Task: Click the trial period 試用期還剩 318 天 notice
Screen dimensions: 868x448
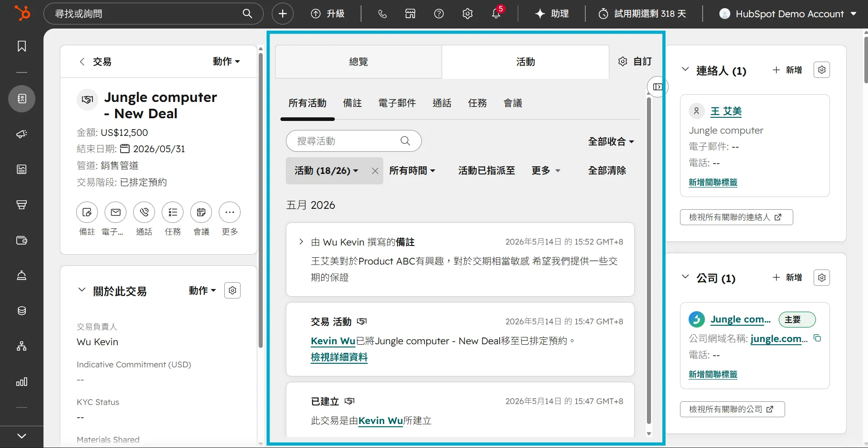Action: tap(642, 14)
